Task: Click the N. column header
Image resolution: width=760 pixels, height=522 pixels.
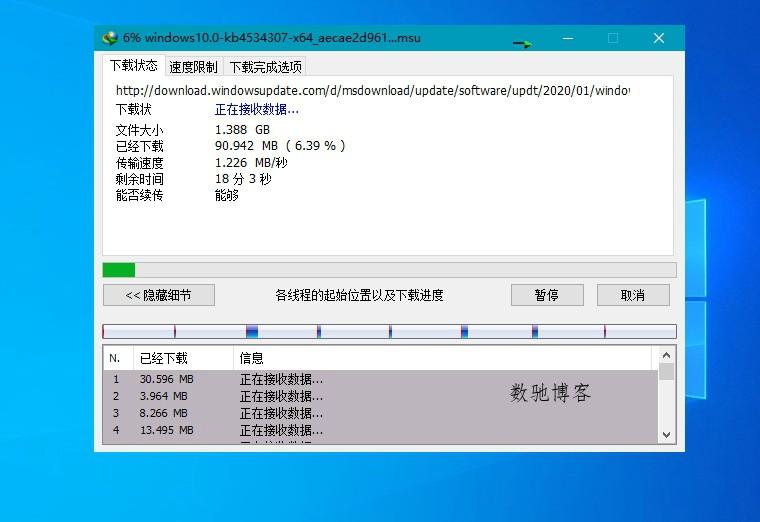Action: (118, 358)
